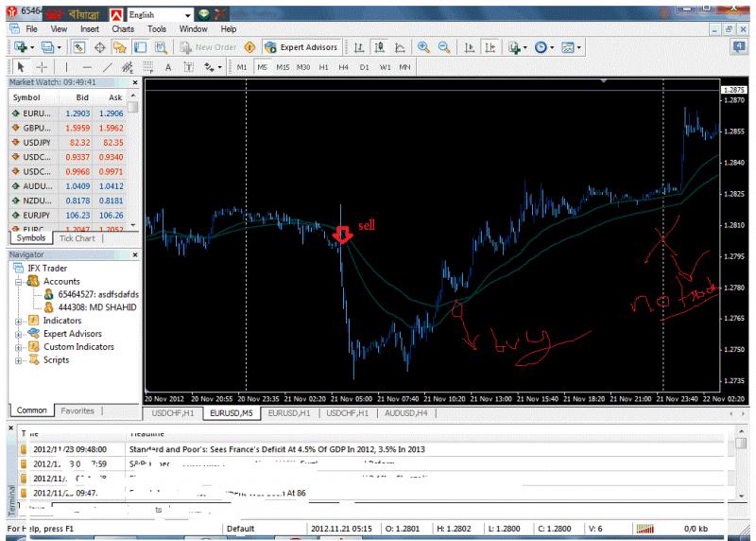This screenshot has height=541, width=756.
Task: Toggle the Market Watch window button
Action: pyautogui.click(x=78, y=47)
